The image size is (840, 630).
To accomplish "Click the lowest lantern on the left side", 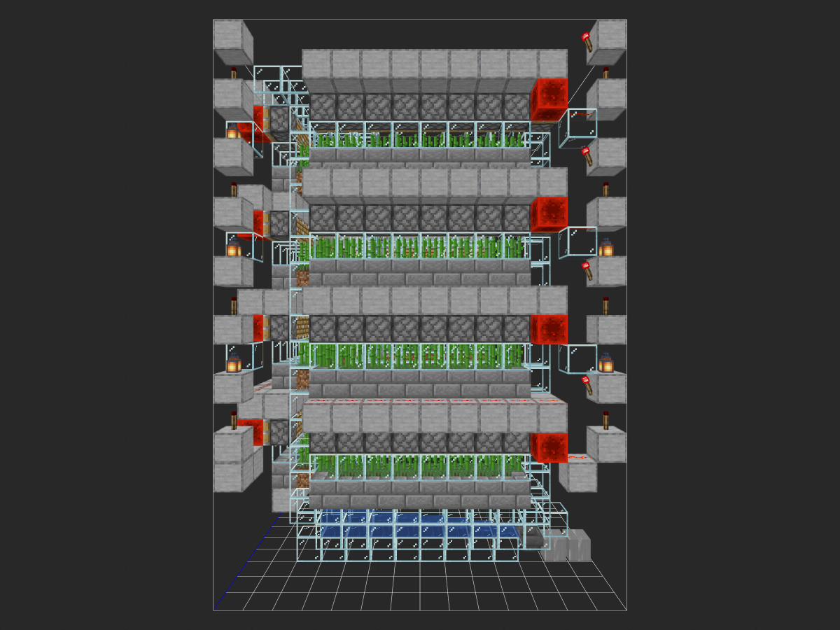I will [233, 363].
